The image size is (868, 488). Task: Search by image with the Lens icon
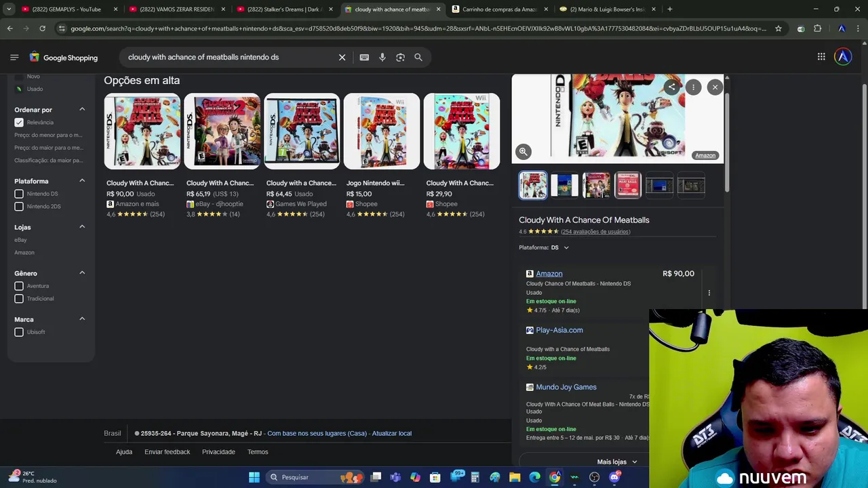point(400,58)
